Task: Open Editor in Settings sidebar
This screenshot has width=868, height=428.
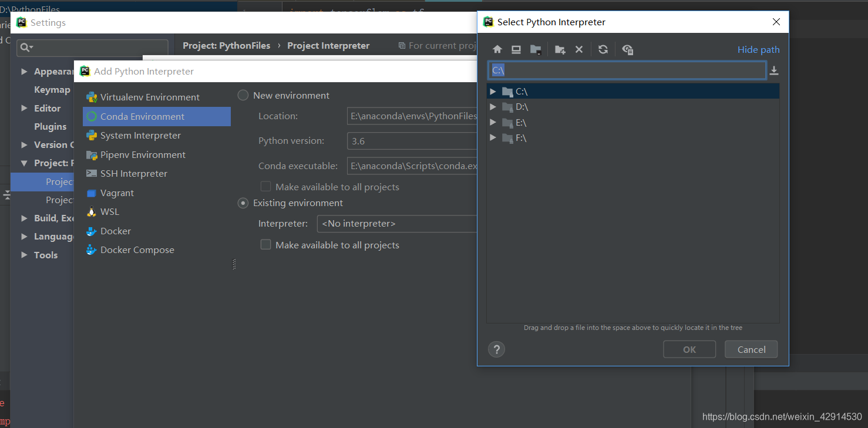Action: [47, 109]
